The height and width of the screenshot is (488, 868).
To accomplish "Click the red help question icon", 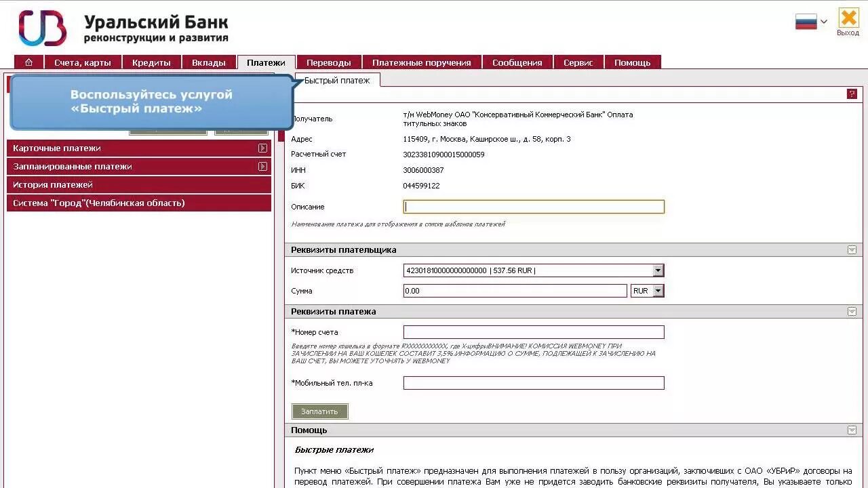I will pyautogui.click(x=852, y=94).
